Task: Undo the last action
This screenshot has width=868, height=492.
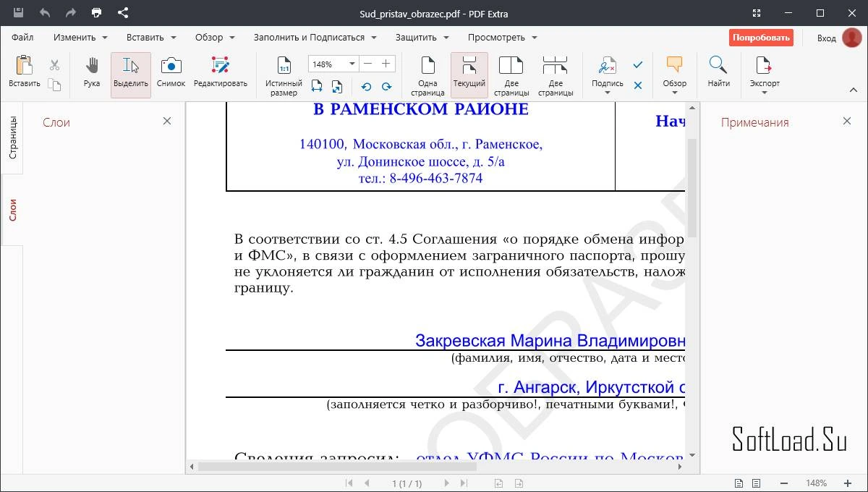Action: (x=45, y=12)
